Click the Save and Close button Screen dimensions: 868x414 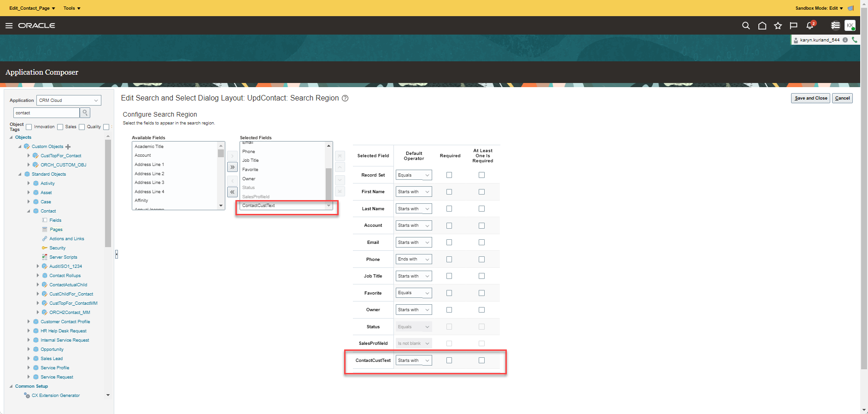click(810, 98)
